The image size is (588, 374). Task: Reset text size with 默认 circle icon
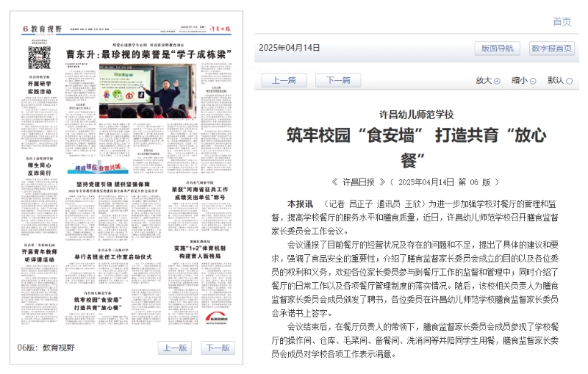tap(569, 81)
